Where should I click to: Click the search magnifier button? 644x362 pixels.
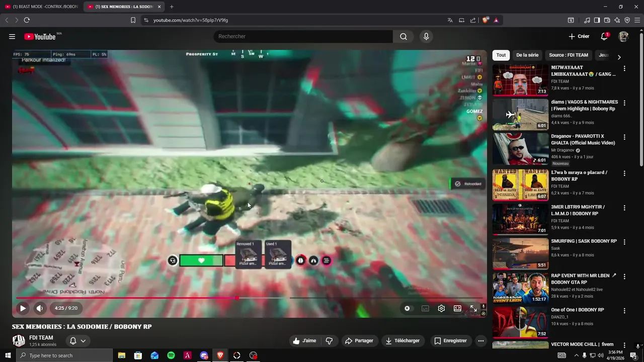click(x=404, y=36)
